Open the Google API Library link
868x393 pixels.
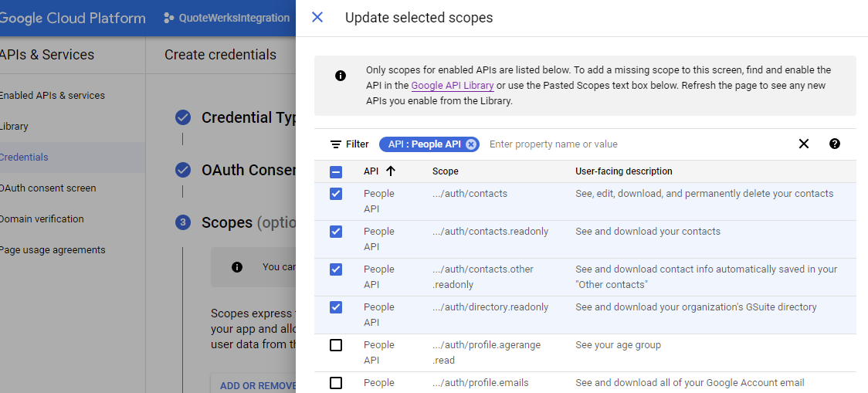[453, 86]
